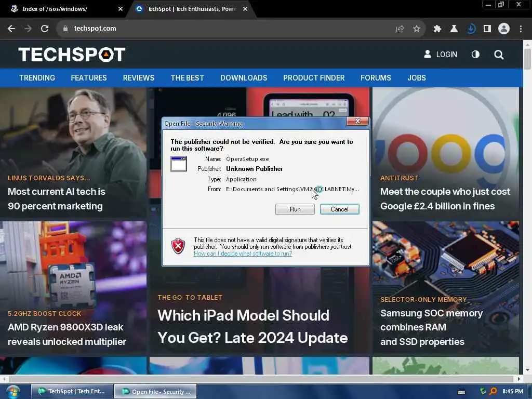Show browser downloads icon
The width and height of the screenshot is (532, 399).
(471, 29)
